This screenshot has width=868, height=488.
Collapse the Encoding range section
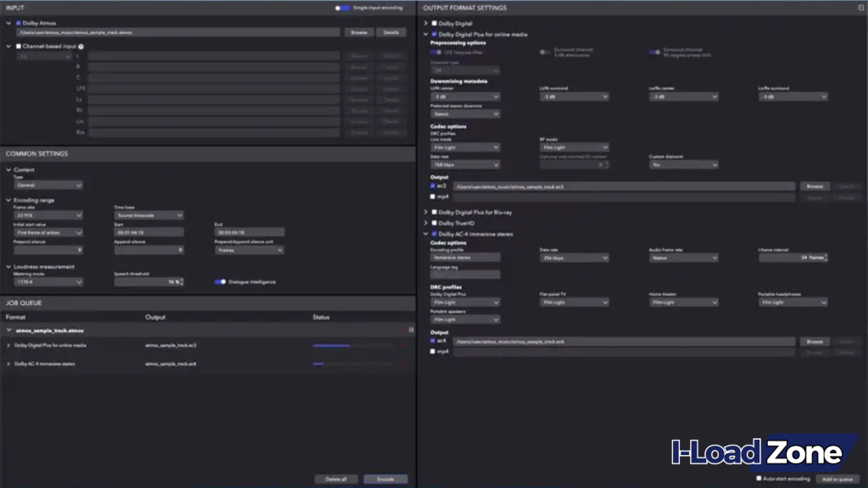[x=8, y=200]
